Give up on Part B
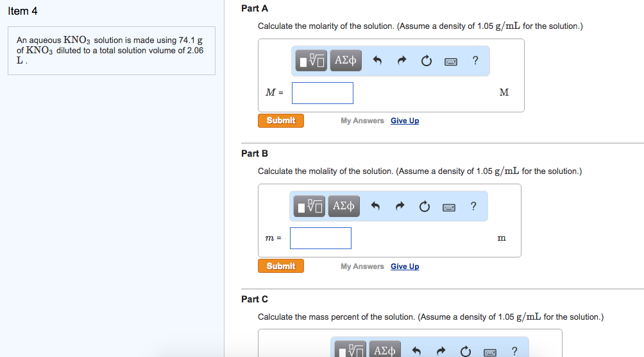644x357 pixels. [405, 266]
